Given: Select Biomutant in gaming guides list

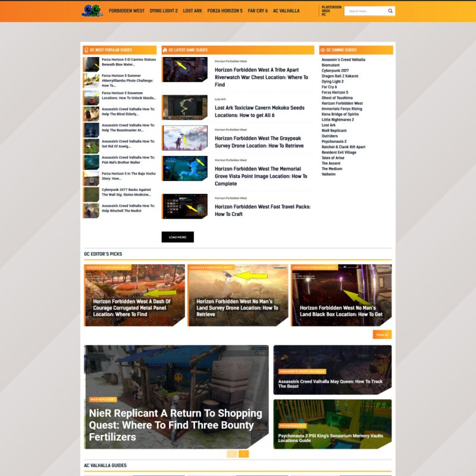Looking at the screenshot, I should click(331, 65).
